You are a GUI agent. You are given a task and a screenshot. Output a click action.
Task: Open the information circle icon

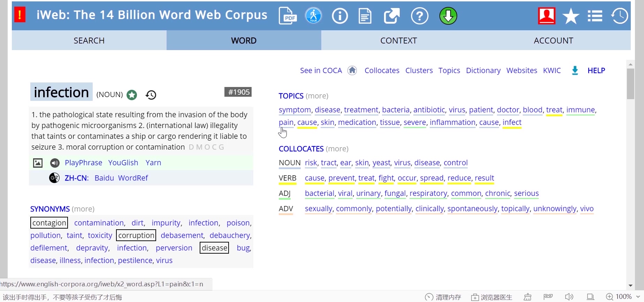[x=340, y=16]
